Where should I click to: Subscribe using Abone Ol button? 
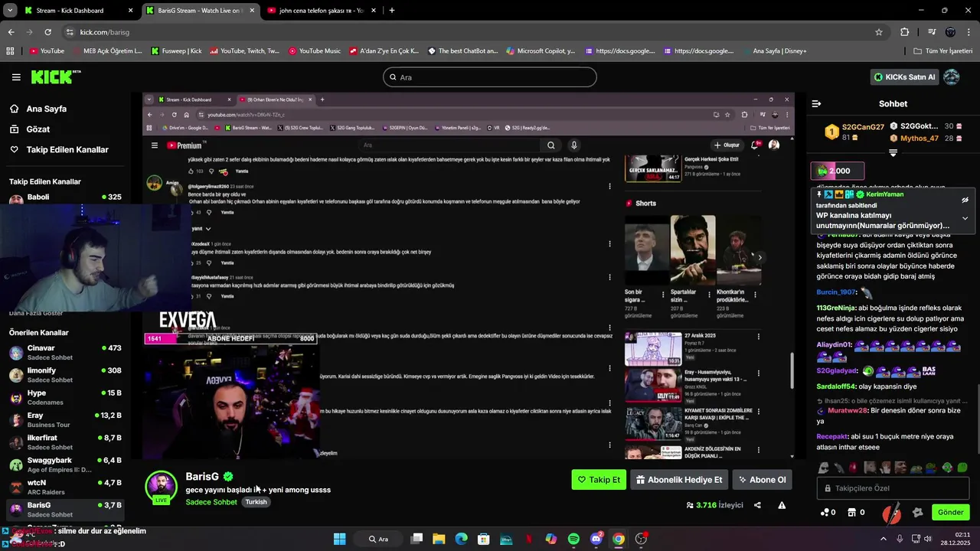(761, 480)
